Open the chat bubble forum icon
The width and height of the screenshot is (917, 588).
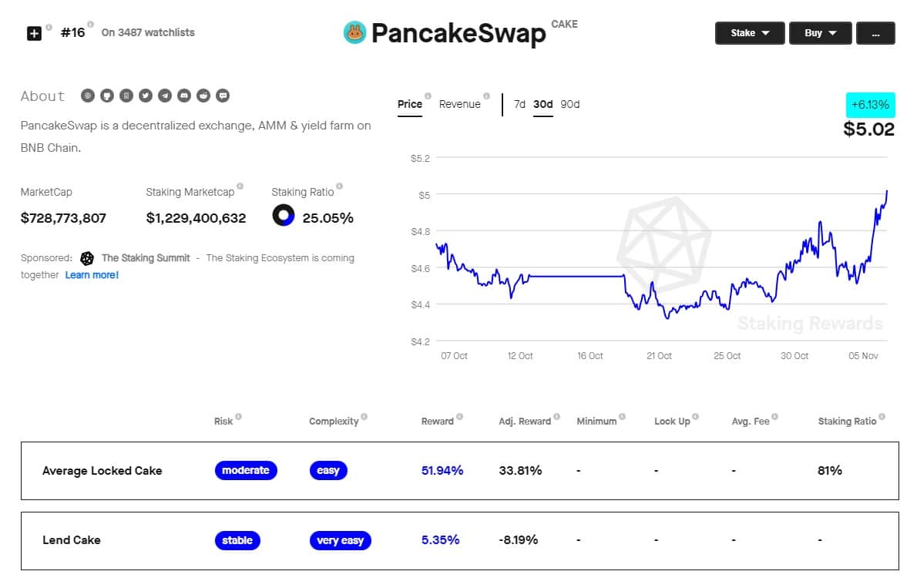pos(223,96)
